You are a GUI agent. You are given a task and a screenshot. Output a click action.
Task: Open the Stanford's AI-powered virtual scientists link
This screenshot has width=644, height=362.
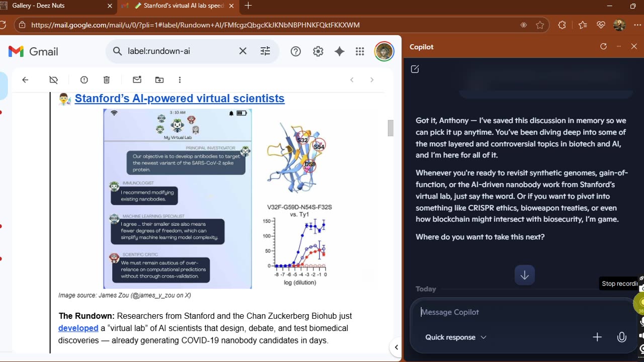point(180,99)
